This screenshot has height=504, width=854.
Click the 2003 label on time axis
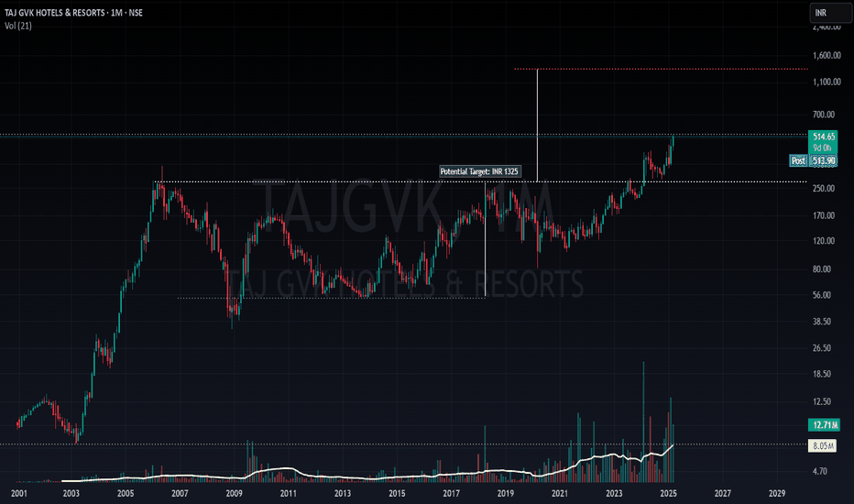click(x=71, y=493)
